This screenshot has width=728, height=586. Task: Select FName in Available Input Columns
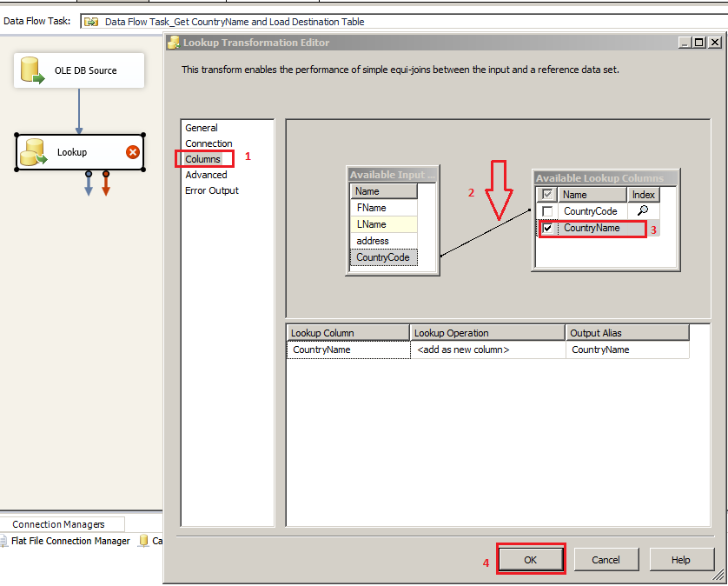point(384,207)
